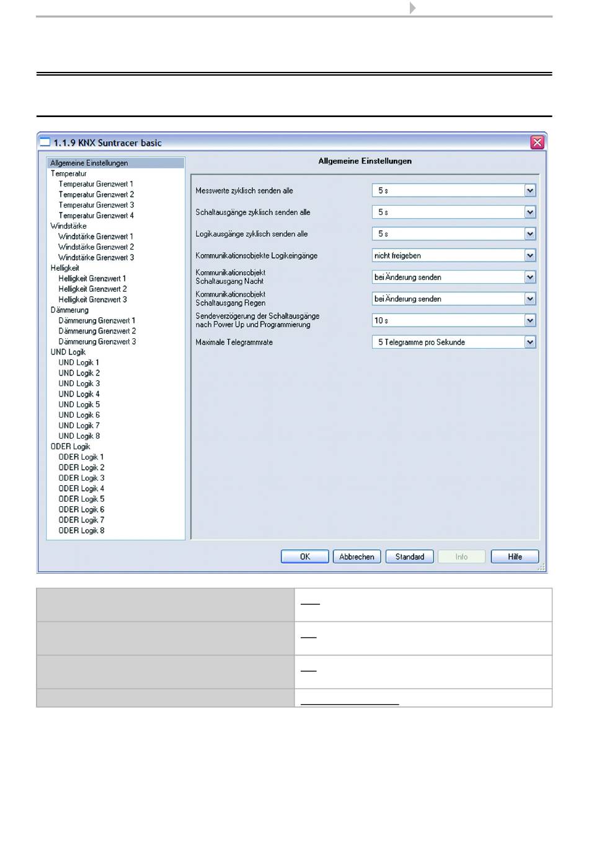The height and width of the screenshot is (868, 589).
Task: Open ODER Logik 6
Action: [x=82, y=510]
